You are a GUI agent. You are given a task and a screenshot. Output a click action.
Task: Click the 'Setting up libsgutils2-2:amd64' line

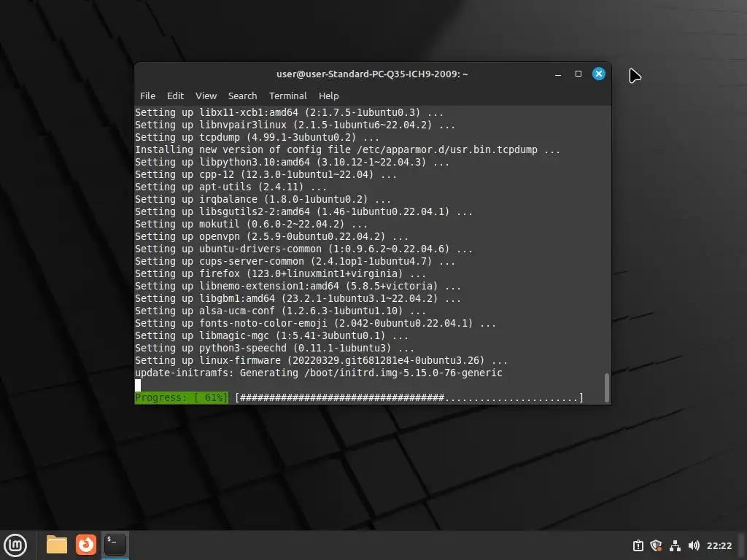click(x=303, y=212)
